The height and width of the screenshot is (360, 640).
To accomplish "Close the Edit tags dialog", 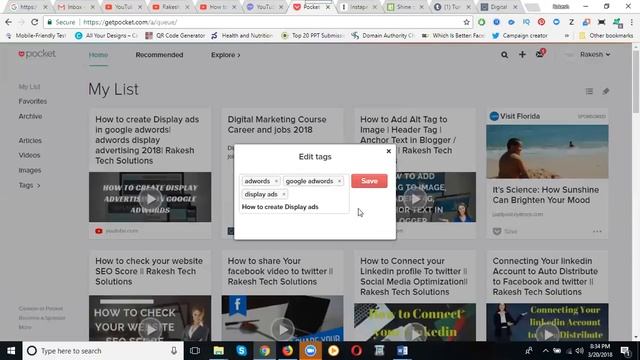I will (389, 151).
